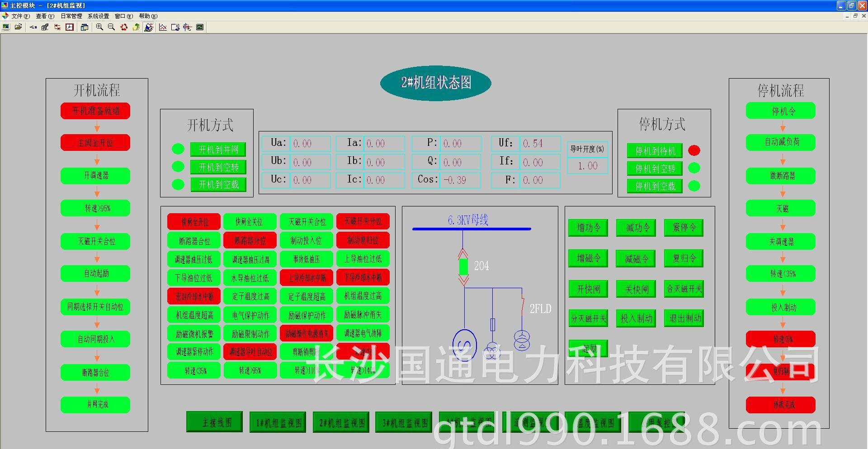The image size is (868, 449).
Task: Click the zoom out magnifier icon
Action: [111, 27]
